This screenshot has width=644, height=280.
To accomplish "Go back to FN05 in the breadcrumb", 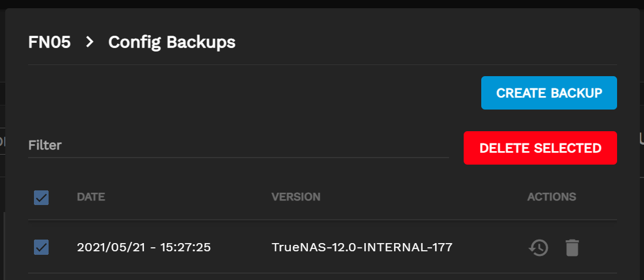I will coord(49,42).
